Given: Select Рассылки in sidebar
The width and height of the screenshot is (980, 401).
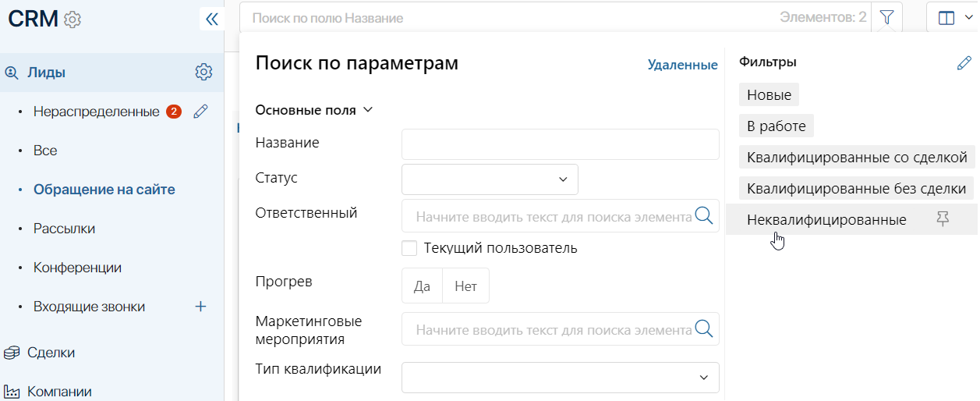Looking at the screenshot, I should coord(64,229).
